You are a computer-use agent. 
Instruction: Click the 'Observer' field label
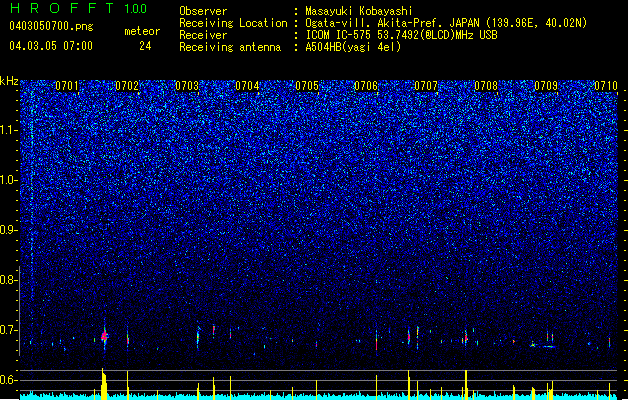203,11
